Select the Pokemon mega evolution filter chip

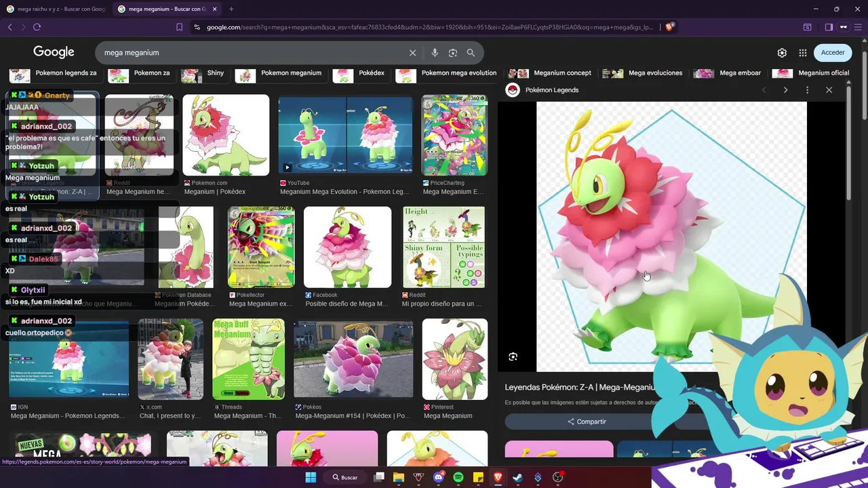[446, 73]
